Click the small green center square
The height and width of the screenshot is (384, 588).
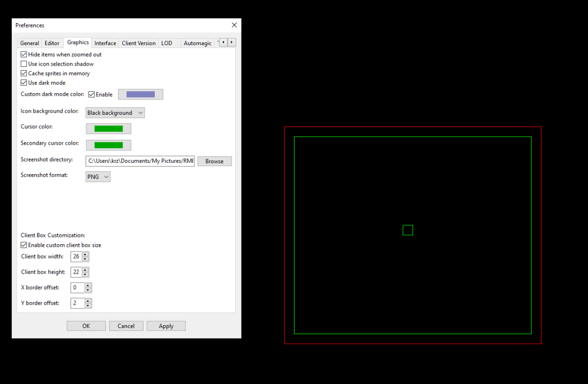pyautogui.click(x=408, y=230)
